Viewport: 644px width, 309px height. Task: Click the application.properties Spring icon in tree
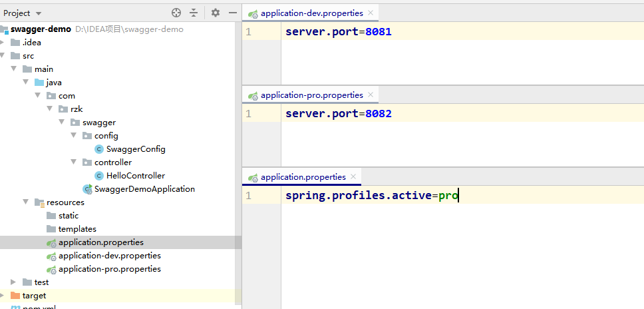51,242
